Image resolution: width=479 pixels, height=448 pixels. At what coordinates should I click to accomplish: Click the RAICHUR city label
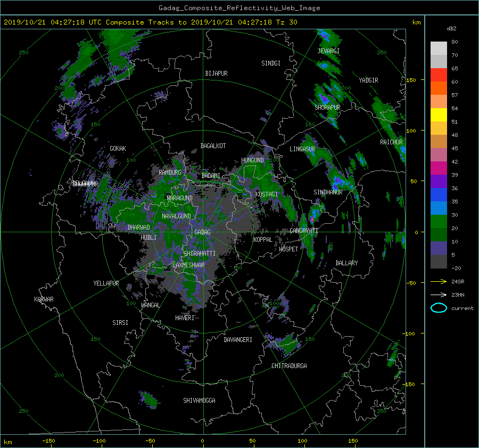click(x=391, y=142)
